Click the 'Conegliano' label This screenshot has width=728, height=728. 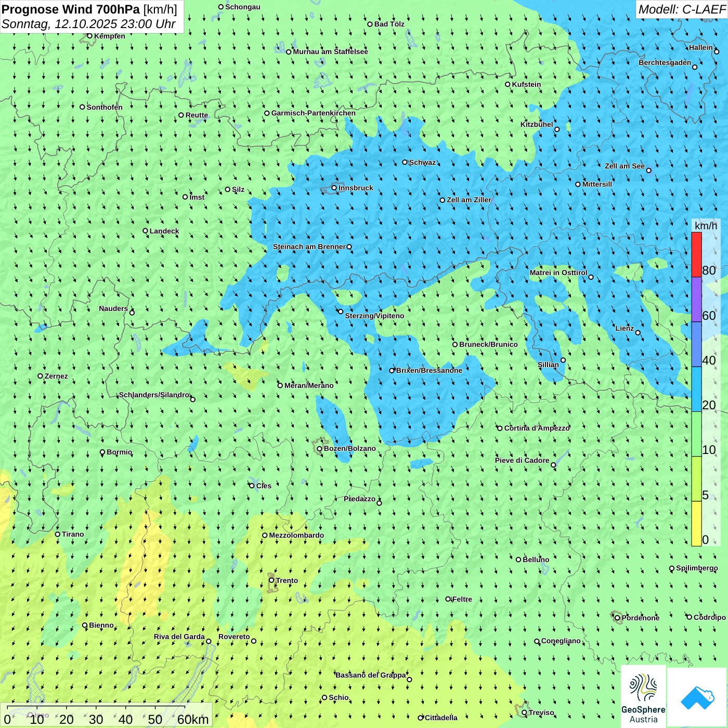(561, 641)
